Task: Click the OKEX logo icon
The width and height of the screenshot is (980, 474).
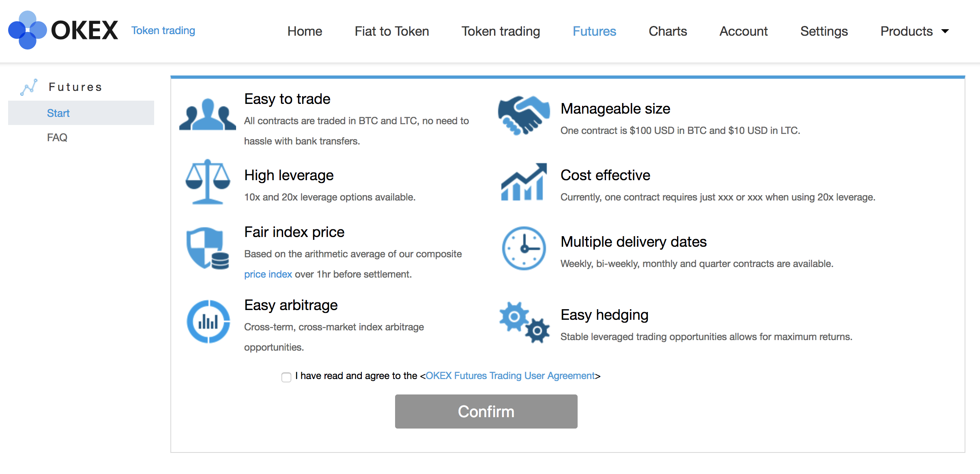Action: tap(28, 30)
